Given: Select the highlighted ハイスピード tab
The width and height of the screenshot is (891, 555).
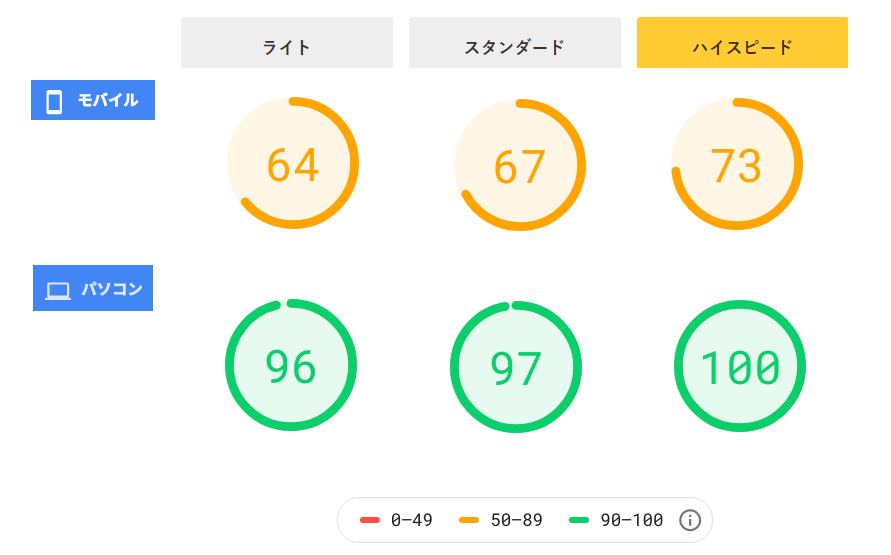Looking at the screenshot, I should 742,43.
